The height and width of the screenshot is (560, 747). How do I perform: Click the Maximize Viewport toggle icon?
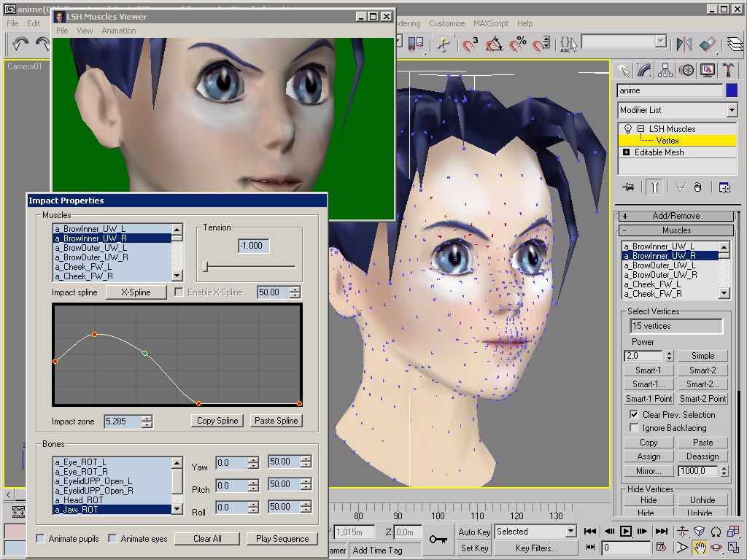coord(734,548)
